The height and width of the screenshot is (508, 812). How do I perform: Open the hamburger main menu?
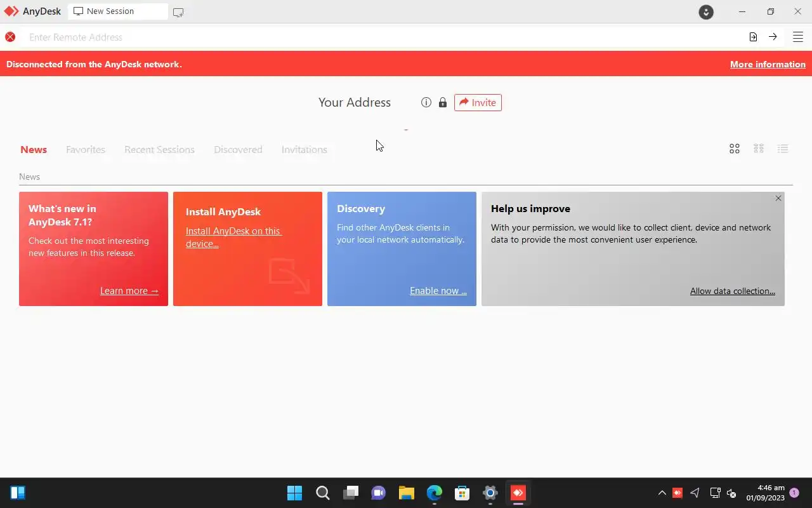point(798,37)
